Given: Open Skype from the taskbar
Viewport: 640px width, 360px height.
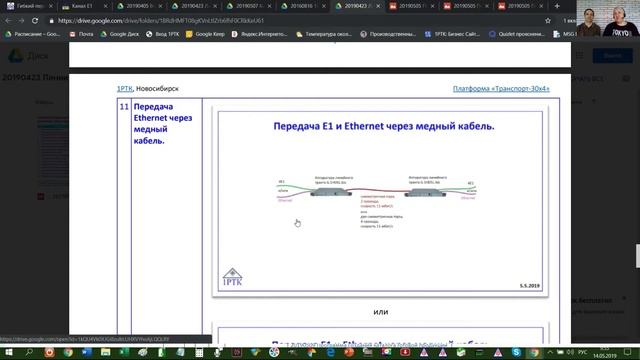Looking at the screenshot, I should click(x=516, y=352).
